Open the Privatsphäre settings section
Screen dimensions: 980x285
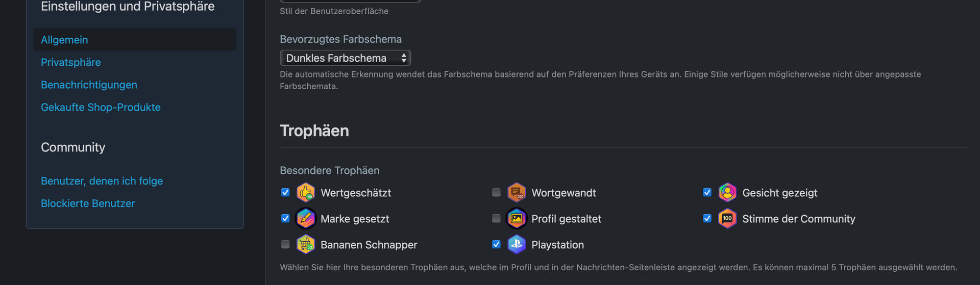pyautogui.click(x=71, y=62)
